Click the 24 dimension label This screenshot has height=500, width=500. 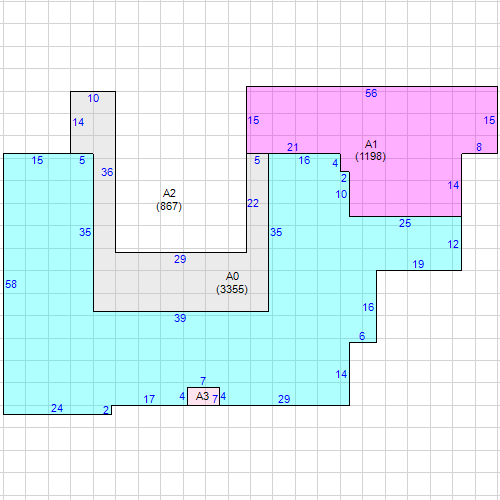coord(57,408)
